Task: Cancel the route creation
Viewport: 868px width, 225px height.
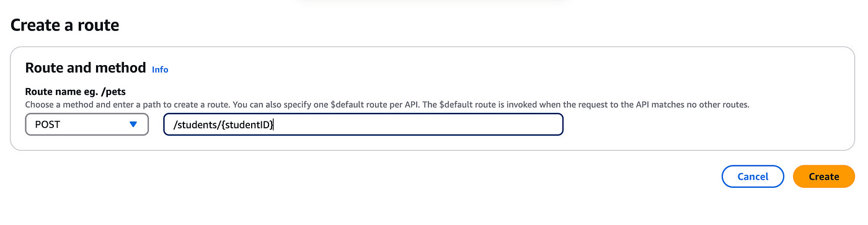Action: pos(753,177)
